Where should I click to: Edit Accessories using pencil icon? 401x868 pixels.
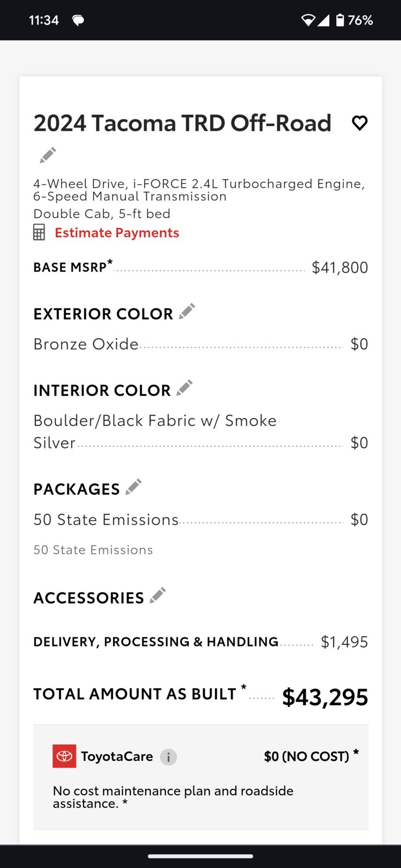point(158,595)
